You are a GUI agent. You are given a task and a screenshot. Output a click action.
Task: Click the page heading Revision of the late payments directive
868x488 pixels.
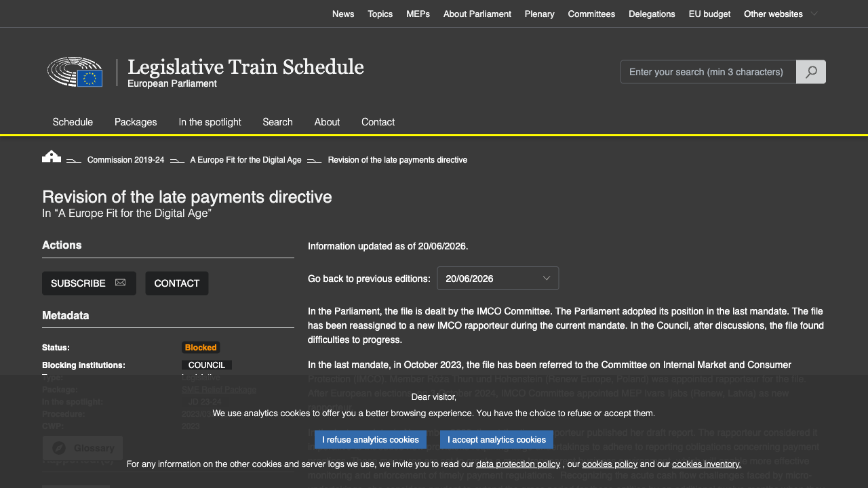coord(187,197)
